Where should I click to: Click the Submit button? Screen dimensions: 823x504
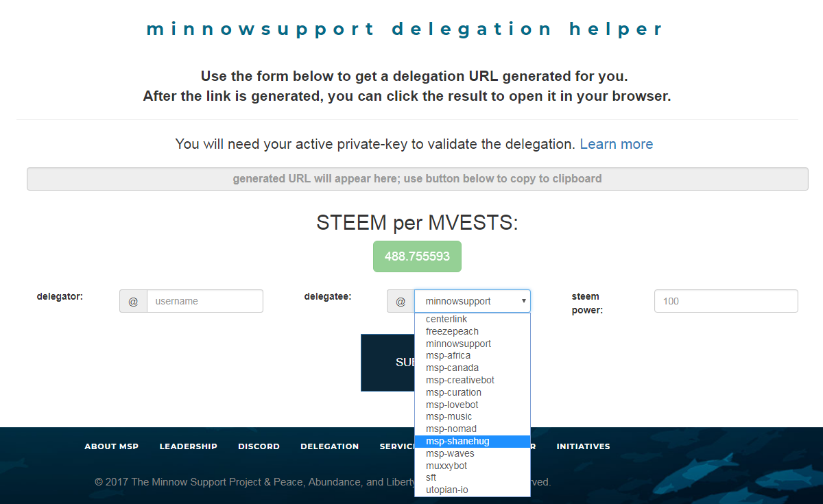387,363
